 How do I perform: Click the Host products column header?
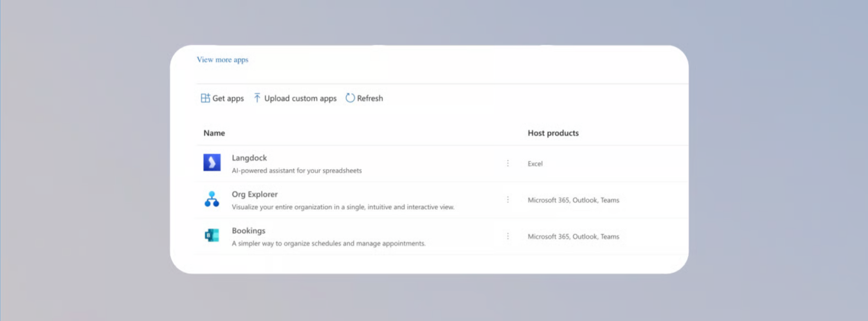point(553,133)
